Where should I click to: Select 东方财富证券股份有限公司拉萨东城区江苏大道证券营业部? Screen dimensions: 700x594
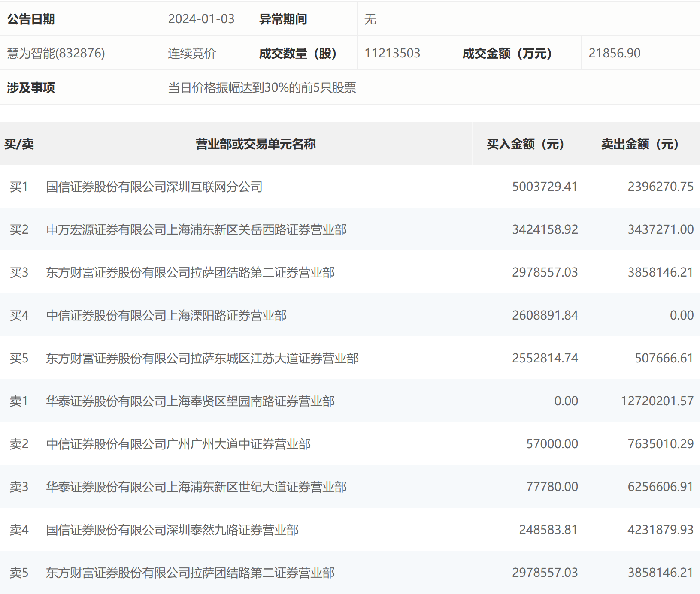click(x=202, y=358)
